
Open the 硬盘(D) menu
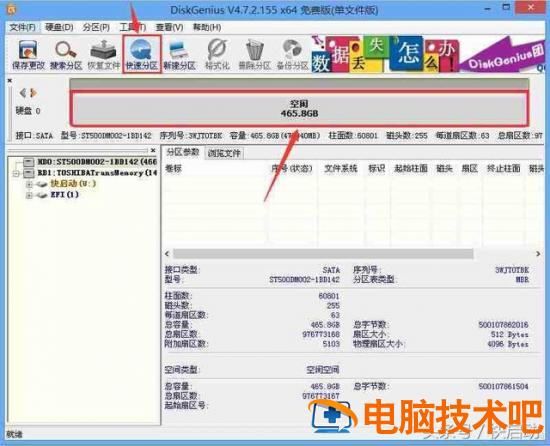pyautogui.click(x=59, y=27)
